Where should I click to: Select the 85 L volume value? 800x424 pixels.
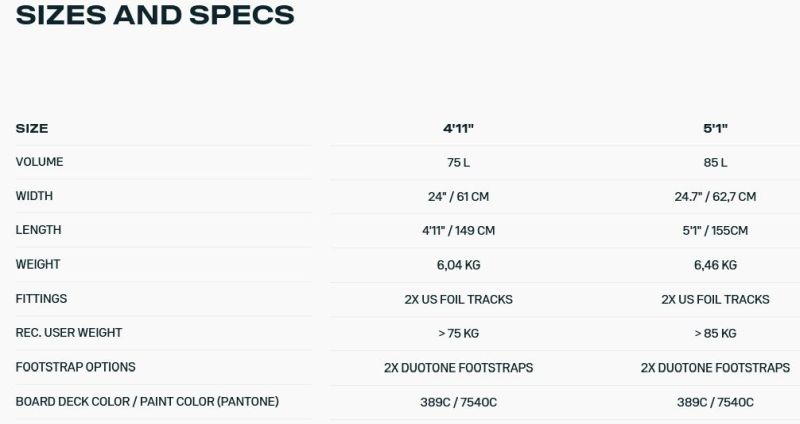click(715, 162)
